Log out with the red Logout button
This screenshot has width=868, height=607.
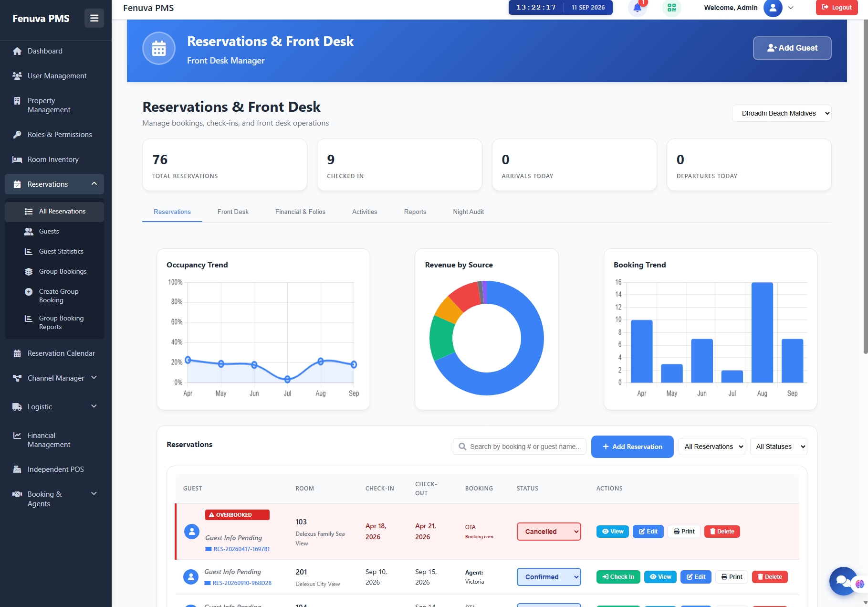click(x=837, y=8)
